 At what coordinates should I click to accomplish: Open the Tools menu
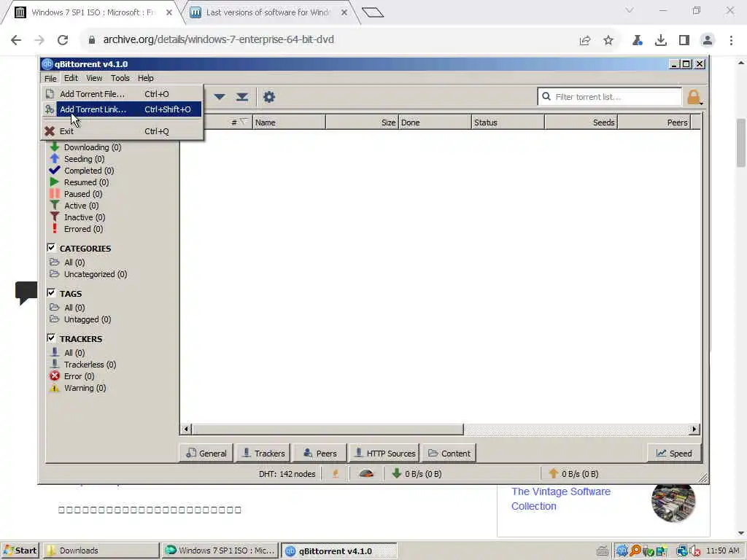120,78
